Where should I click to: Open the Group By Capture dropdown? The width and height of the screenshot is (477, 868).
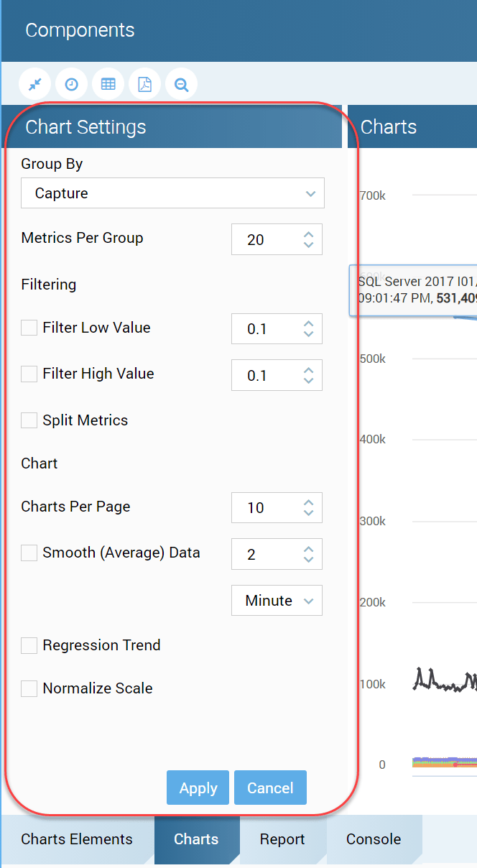172,193
